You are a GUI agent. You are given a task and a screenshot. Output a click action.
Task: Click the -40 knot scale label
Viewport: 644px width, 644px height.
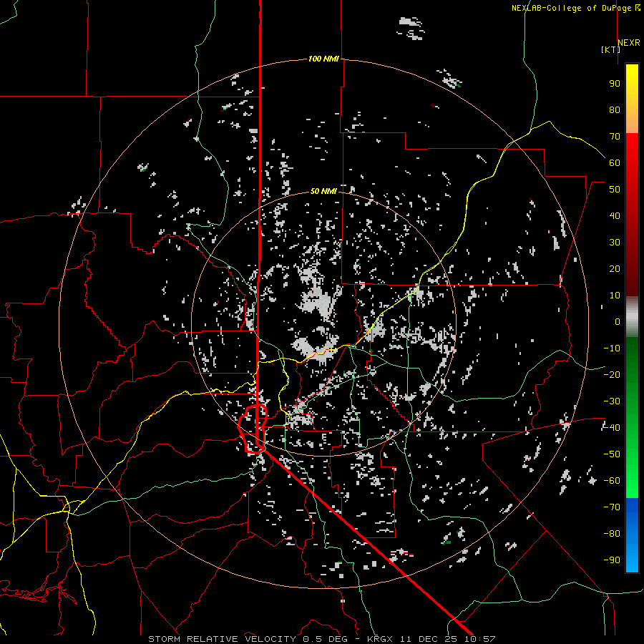[x=612, y=428]
